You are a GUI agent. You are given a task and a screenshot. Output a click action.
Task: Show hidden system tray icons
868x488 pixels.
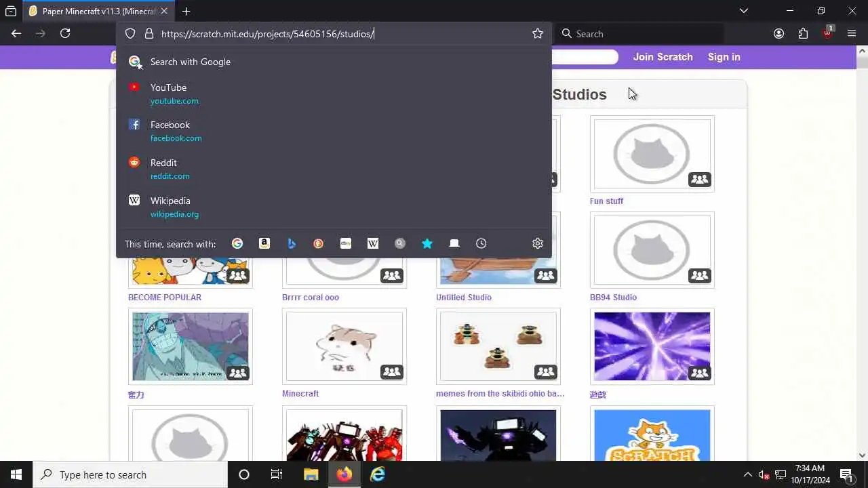tap(748, 474)
